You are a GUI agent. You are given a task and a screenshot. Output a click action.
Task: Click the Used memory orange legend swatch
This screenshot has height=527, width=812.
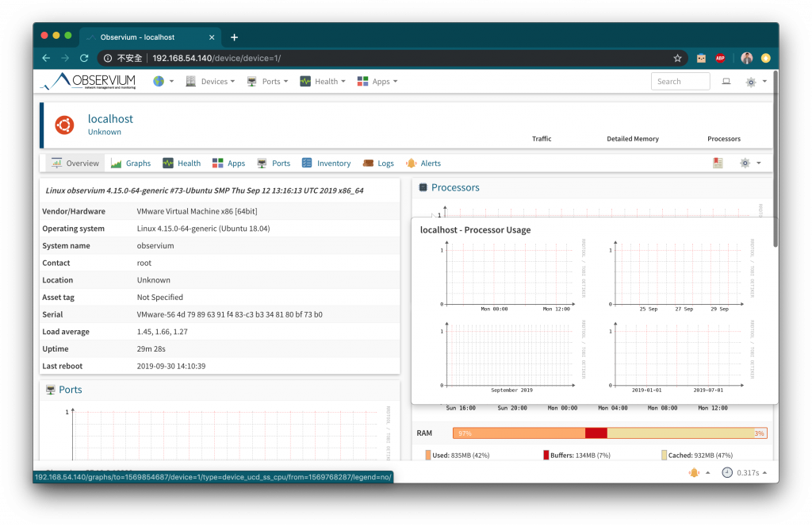pos(428,455)
